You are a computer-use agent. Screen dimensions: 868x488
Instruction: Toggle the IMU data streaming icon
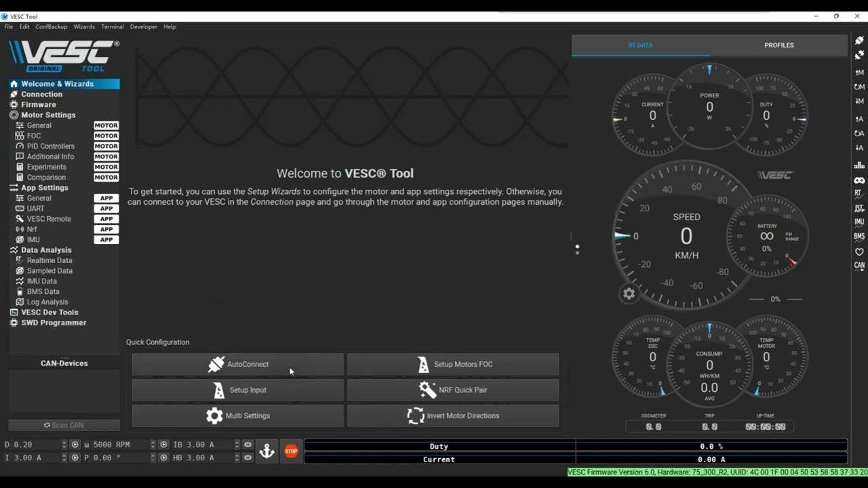(x=859, y=222)
